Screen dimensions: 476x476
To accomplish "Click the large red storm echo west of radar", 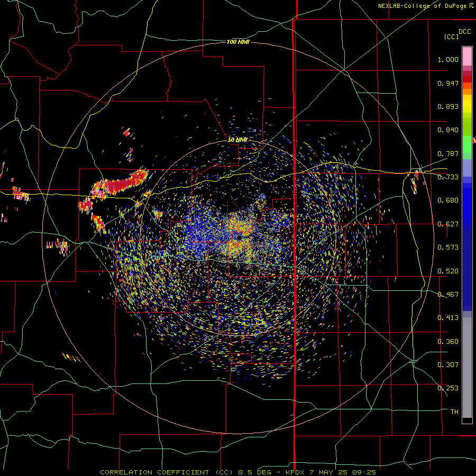I will point(120,184).
